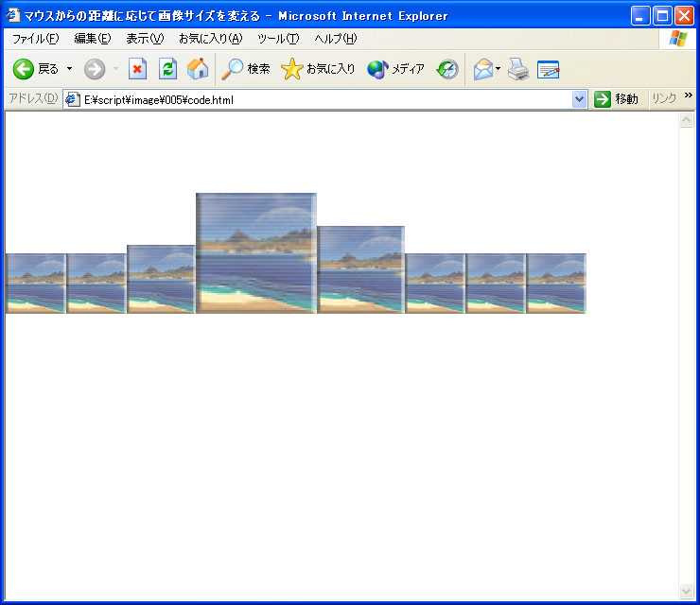The height and width of the screenshot is (605, 700).
Task: Open the Help (ヘルプ) menu
Action: [336, 39]
